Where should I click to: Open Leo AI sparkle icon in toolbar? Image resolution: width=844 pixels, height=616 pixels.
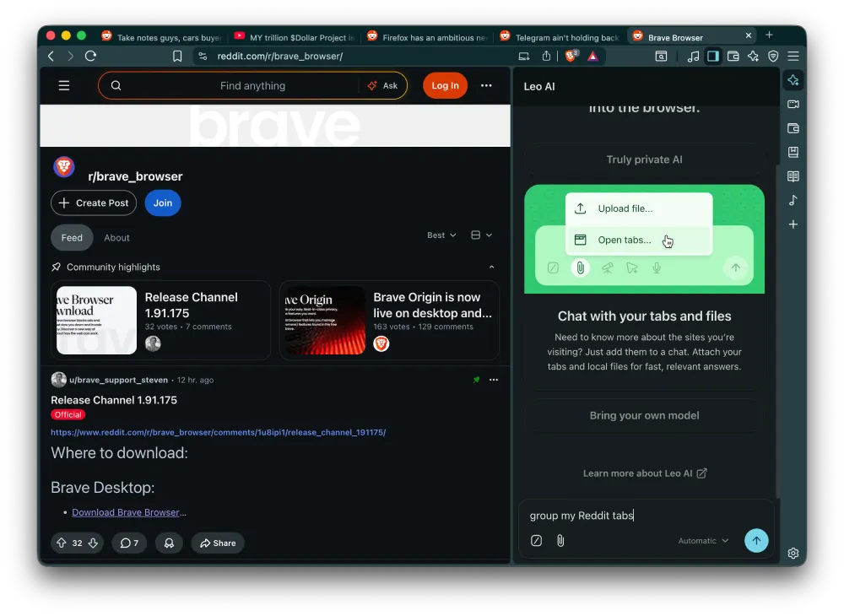[753, 56]
